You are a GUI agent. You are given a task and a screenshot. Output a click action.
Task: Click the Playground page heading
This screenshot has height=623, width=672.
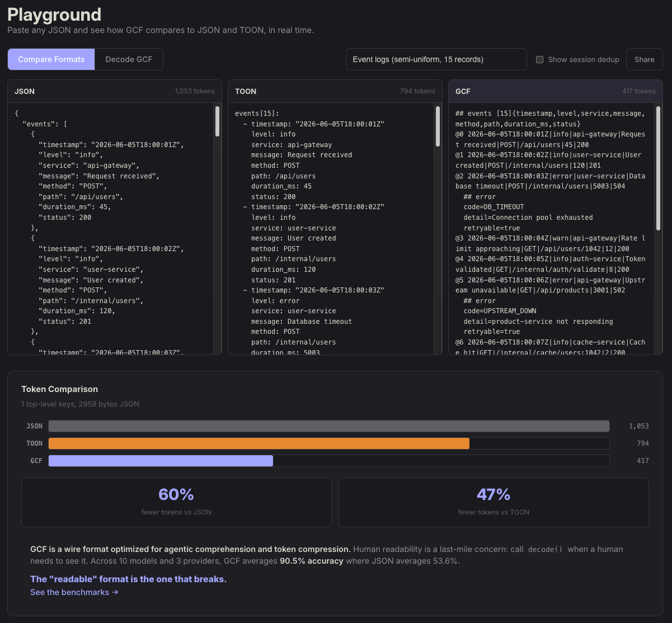(54, 15)
